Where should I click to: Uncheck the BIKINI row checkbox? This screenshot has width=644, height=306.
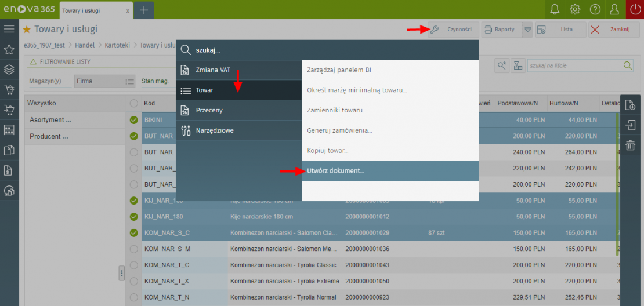pyautogui.click(x=134, y=120)
